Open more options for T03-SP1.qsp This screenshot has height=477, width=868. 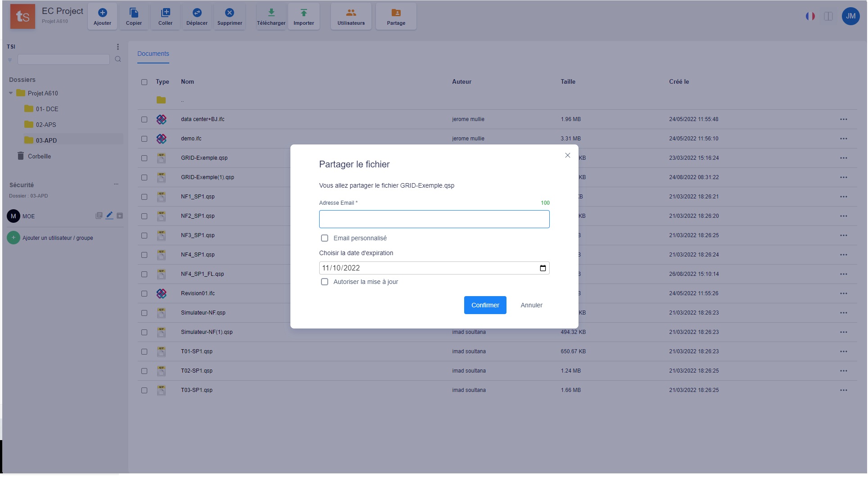tap(843, 390)
